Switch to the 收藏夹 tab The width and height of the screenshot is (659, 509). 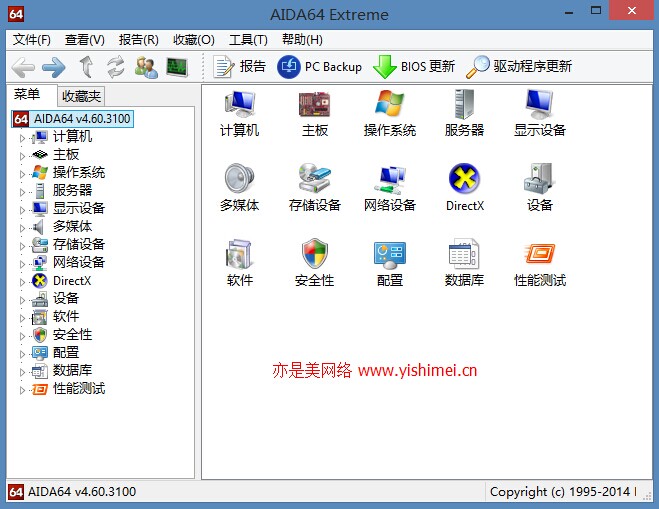(82, 96)
